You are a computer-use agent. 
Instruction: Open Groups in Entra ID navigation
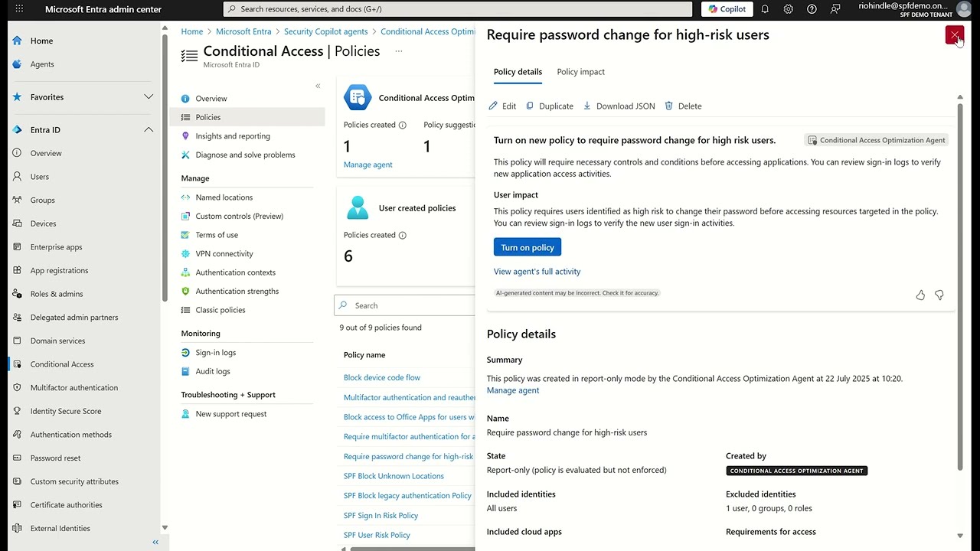coord(42,201)
